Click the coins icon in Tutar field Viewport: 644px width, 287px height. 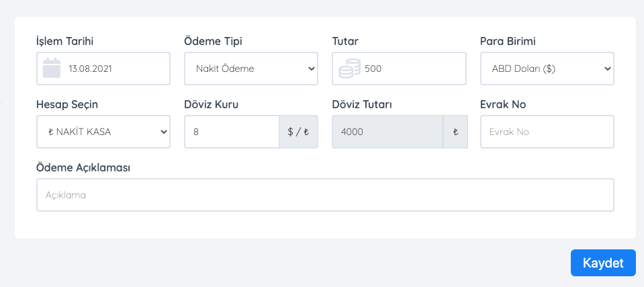(x=349, y=69)
